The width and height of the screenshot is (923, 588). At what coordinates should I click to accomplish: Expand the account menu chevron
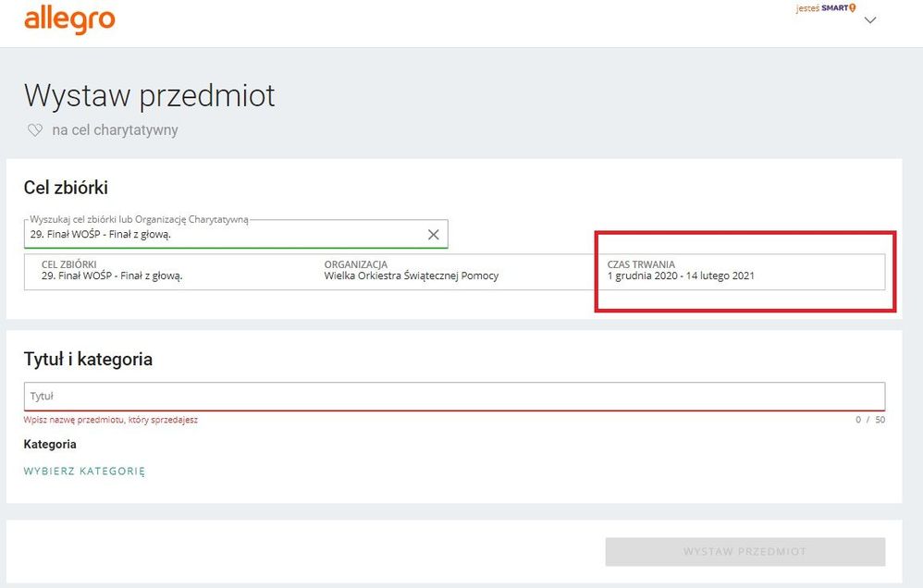(x=869, y=21)
